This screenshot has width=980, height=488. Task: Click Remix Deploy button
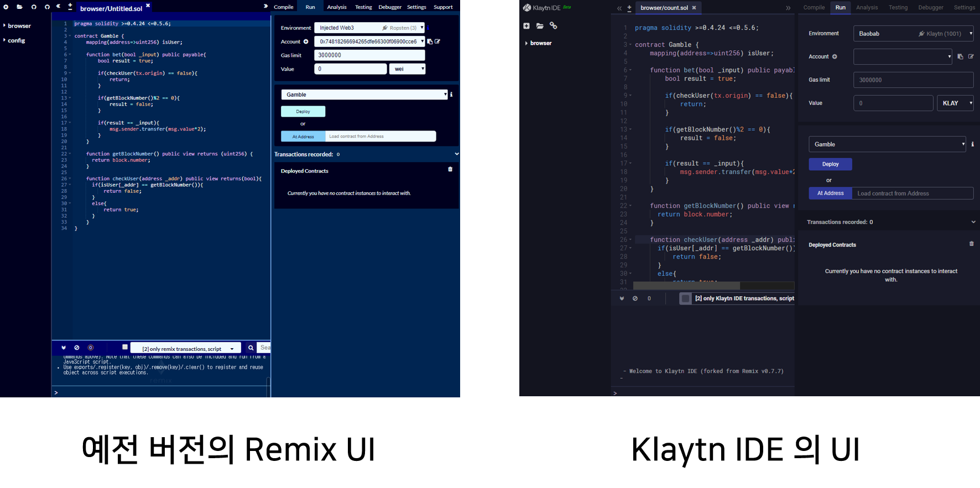(x=303, y=112)
